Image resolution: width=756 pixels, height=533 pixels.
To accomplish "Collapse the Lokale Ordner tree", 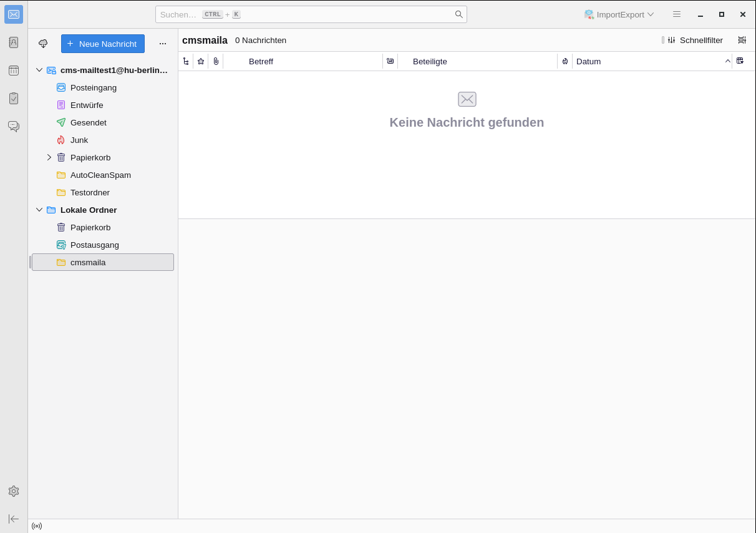I will (x=39, y=210).
